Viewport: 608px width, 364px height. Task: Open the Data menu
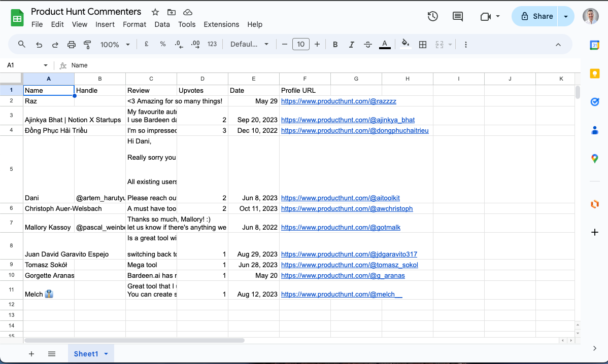coord(162,24)
